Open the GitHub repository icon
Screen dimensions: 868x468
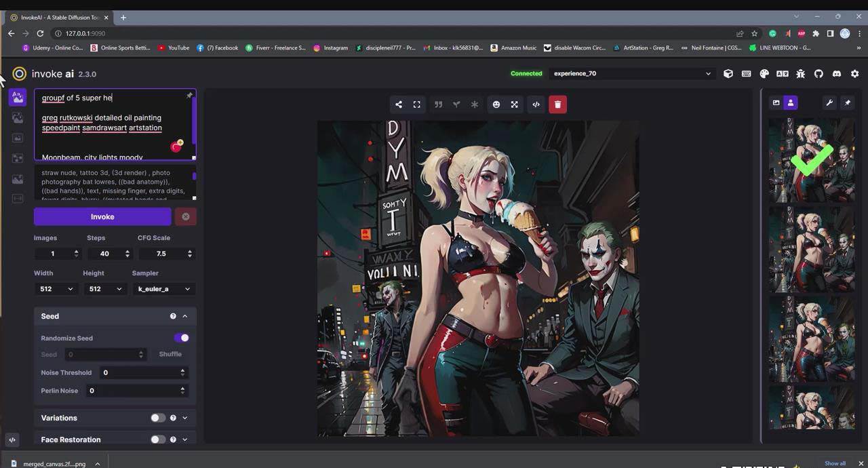click(x=818, y=73)
